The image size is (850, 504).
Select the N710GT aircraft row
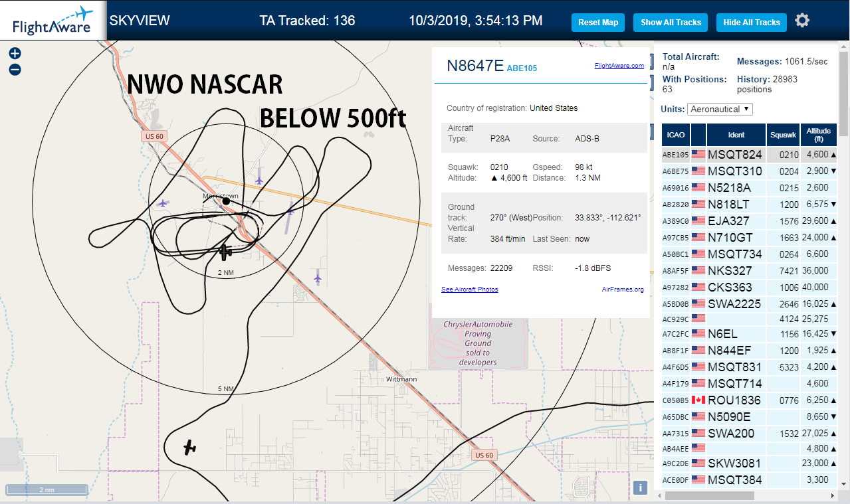point(750,238)
